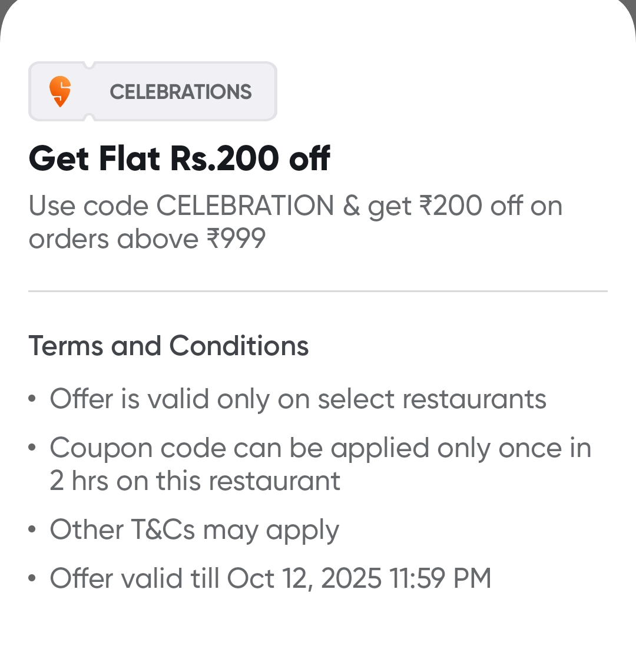Tap the Terms and Conditions heading
The width and height of the screenshot is (636, 672).
(168, 346)
